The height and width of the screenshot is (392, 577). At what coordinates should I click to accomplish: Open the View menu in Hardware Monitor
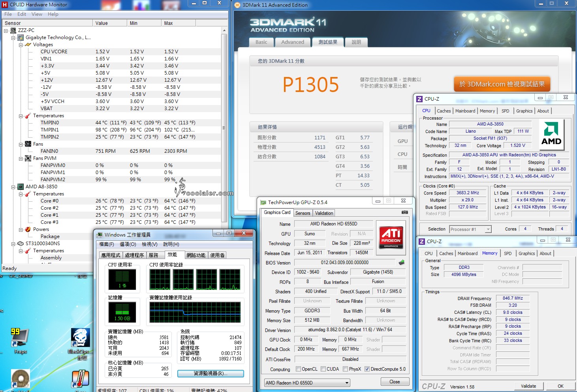point(37,14)
